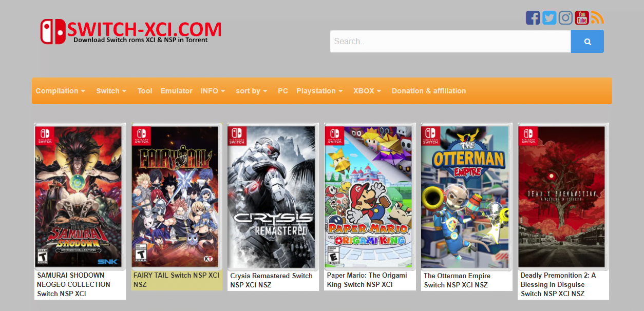Open the Deadly Premonition 2 cover thumbnail
Image resolution: width=644 pixels, height=311 pixels.
[x=563, y=197]
